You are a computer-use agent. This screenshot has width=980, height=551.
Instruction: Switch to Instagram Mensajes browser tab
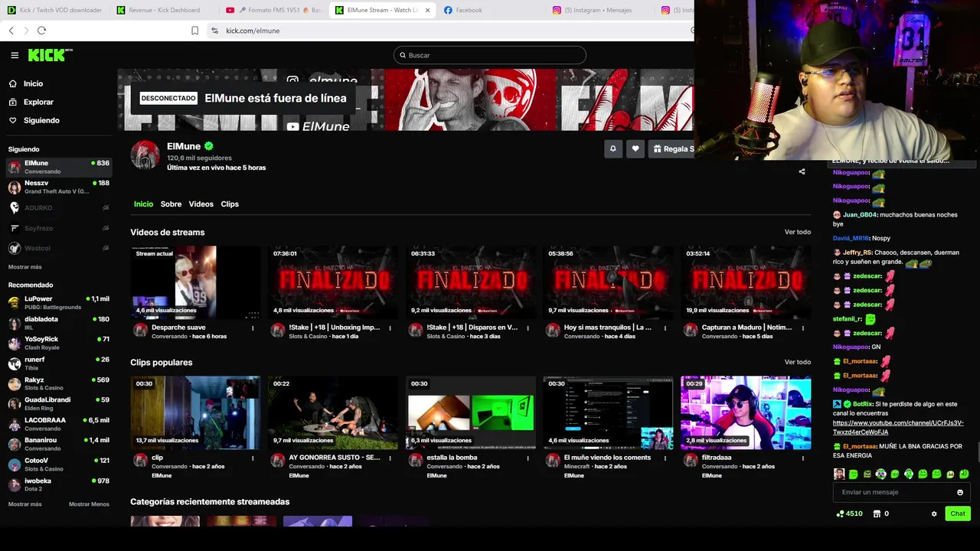597,10
